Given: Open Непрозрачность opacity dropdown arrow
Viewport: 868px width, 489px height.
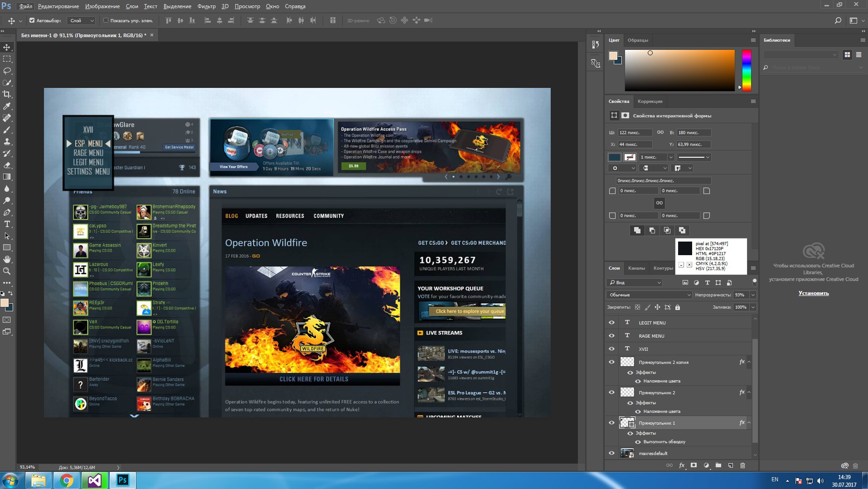Looking at the screenshot, I should coord(753,295).
